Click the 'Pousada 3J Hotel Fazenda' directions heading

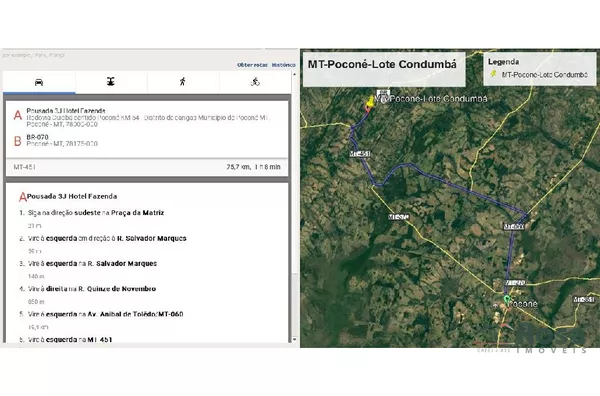pyautogui.click(x=72, y=196)
